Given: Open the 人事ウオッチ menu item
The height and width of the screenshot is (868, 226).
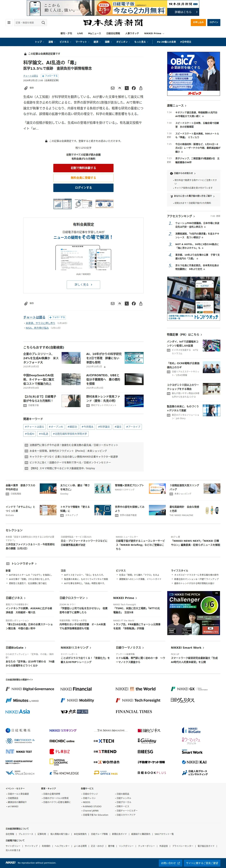Looking at the screenshot, I should (132, 33).
